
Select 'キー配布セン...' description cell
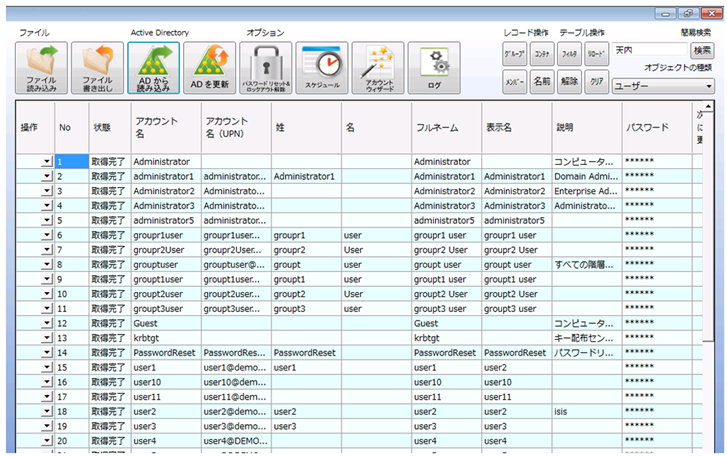(587, 338)
